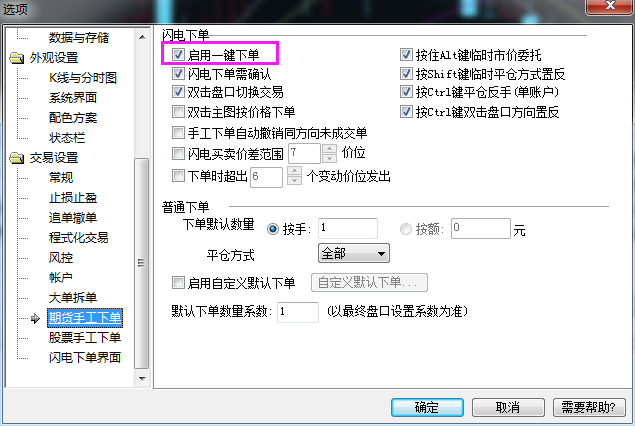Click the tree panel scrollbar thumb
This screenshot has height=426, width=635.
pos(141,263)
